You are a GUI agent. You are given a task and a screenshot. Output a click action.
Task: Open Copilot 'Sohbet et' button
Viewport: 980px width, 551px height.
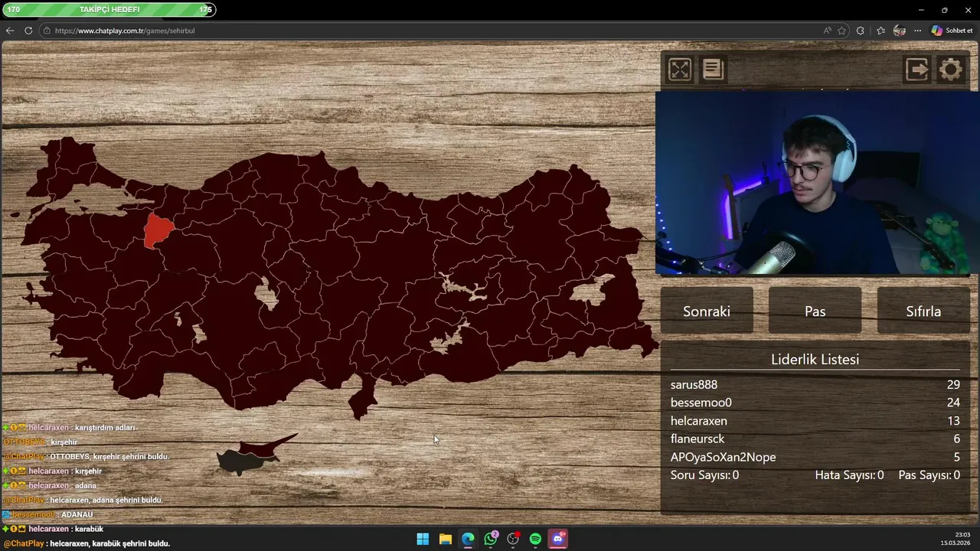(952, 31)
